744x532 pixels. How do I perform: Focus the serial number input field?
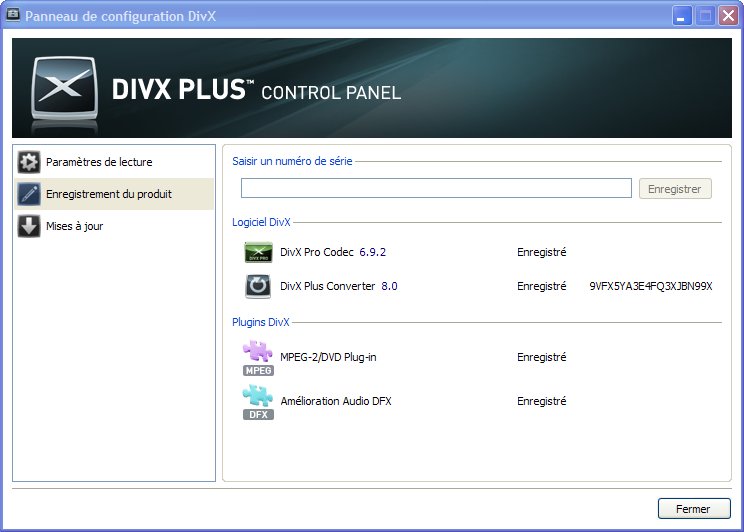click(436, 188)
